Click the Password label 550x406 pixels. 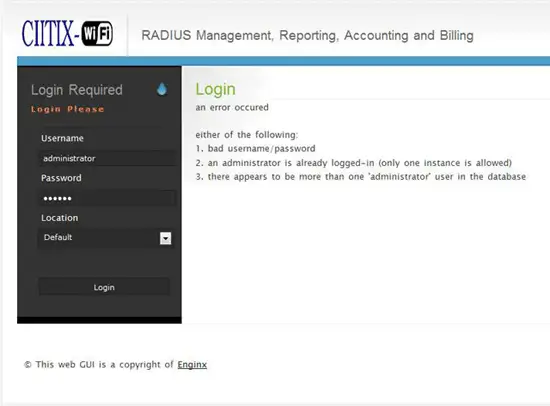pyautogui.click(x=61, y=178)
